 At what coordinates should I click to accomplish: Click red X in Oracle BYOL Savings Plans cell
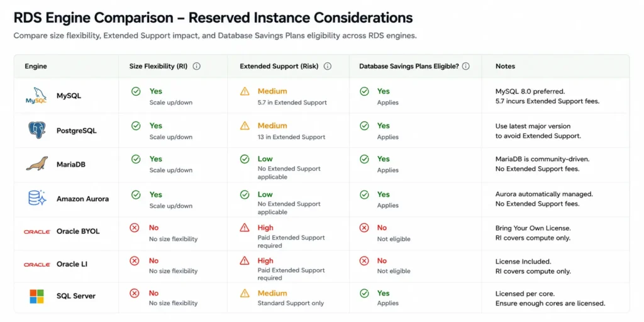click(x=364, y=228)
